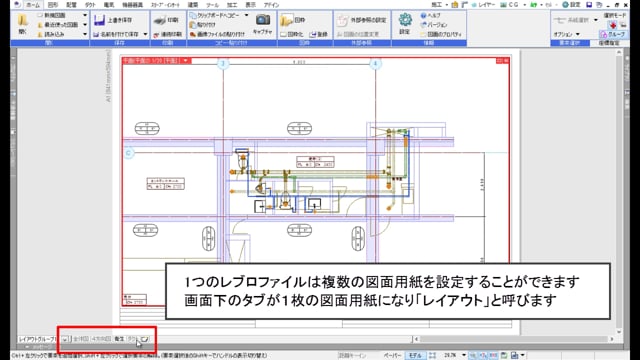Toggle the ペーパー mode button
Image resolution: width=640 pixels, height=360 pixels.
point(393,356)
